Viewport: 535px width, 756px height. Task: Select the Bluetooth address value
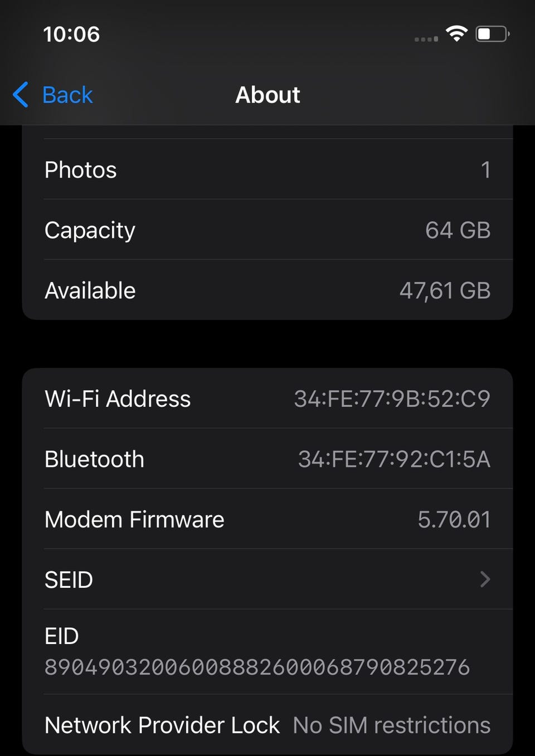394,459
